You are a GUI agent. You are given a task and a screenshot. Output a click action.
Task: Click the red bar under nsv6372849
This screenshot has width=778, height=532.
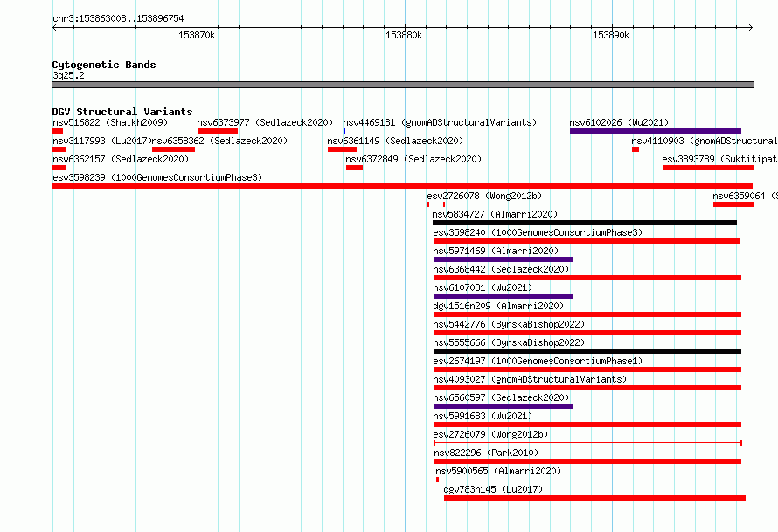pyautogui.click(x=354, y=168)
